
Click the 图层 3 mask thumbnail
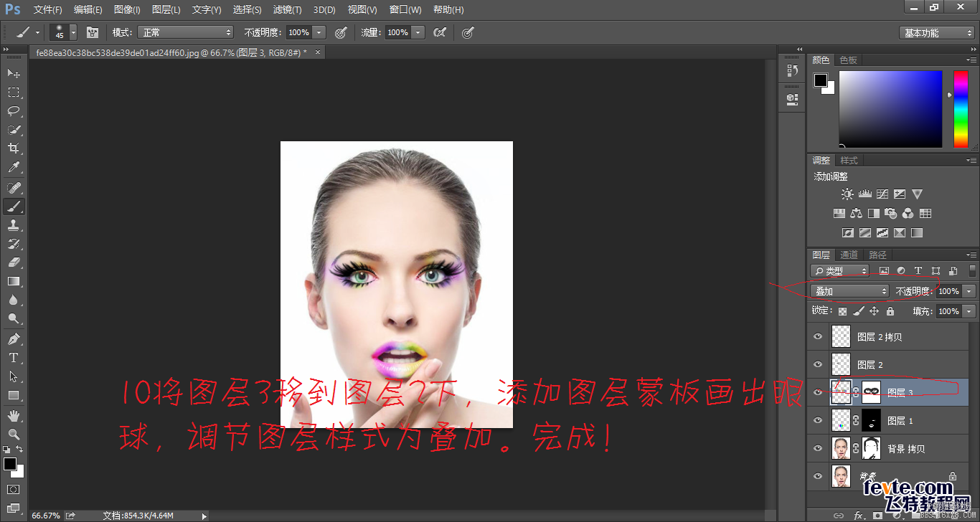(x=871, y=392)
